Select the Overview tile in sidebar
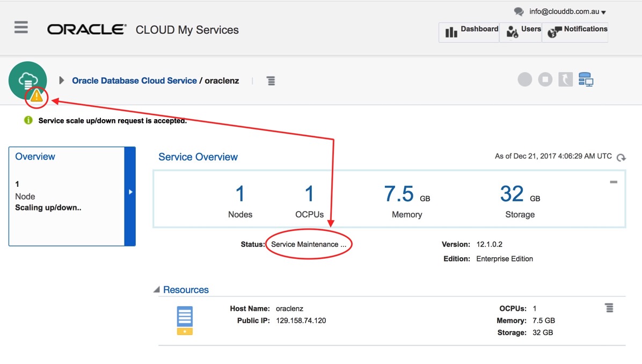 pos(67,196)
